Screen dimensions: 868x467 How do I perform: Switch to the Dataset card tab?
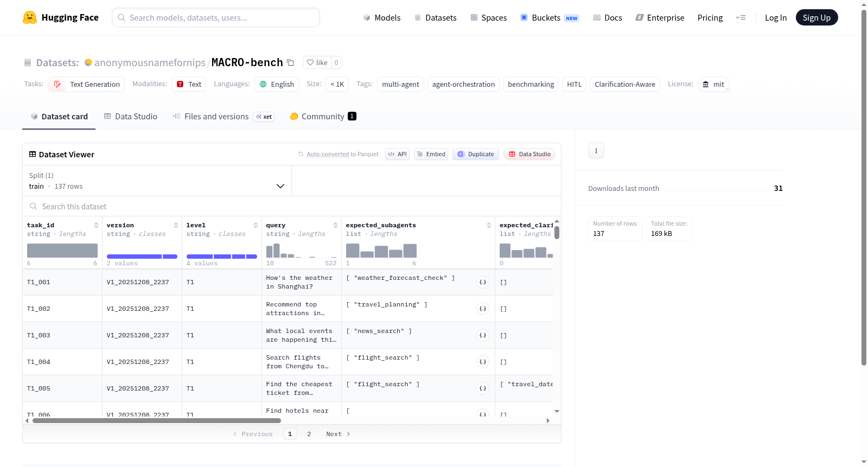[59, 116]
